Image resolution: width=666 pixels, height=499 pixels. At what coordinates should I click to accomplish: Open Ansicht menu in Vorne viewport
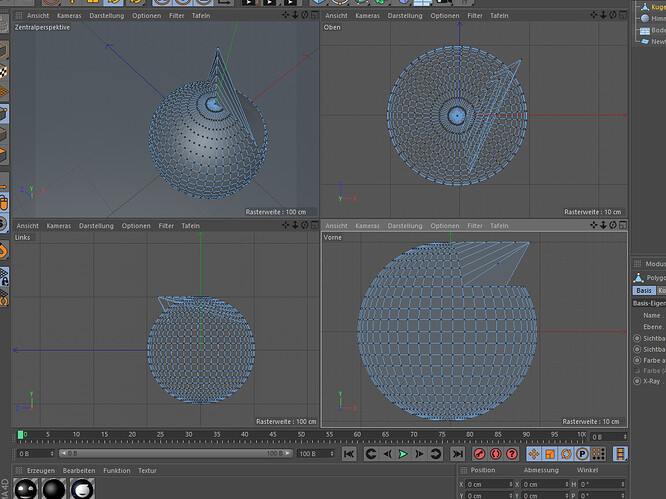(336, 226)
